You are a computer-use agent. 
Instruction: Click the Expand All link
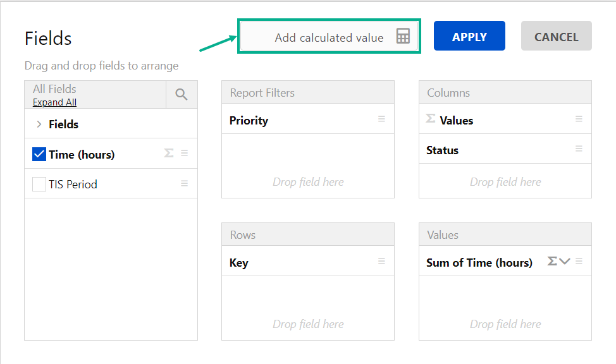pos(54,102)
